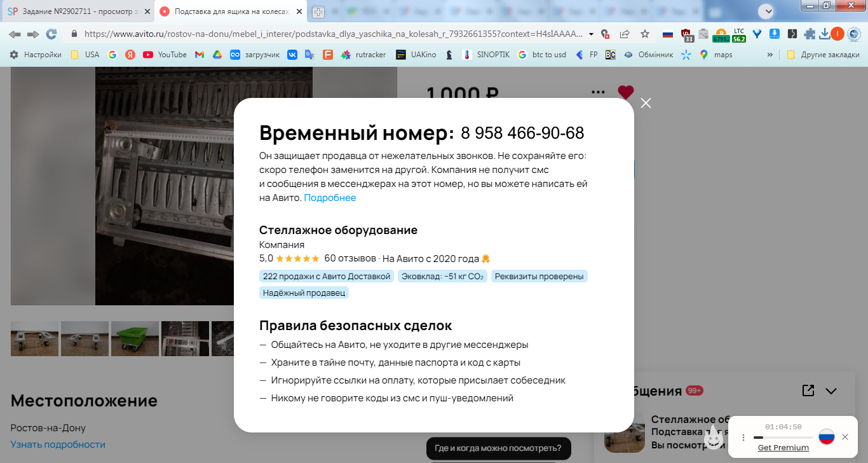Go forward with browser forward arrow
868x463 pixels.
point(33,34)
